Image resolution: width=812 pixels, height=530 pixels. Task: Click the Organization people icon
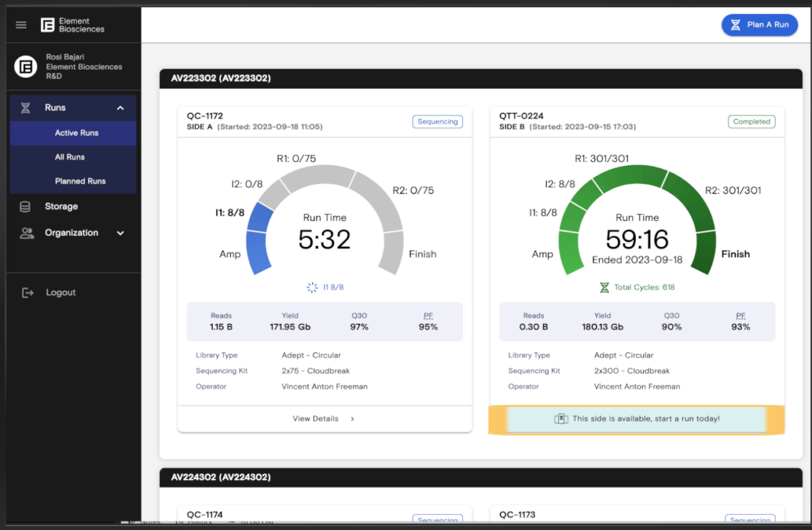(26, 233)
